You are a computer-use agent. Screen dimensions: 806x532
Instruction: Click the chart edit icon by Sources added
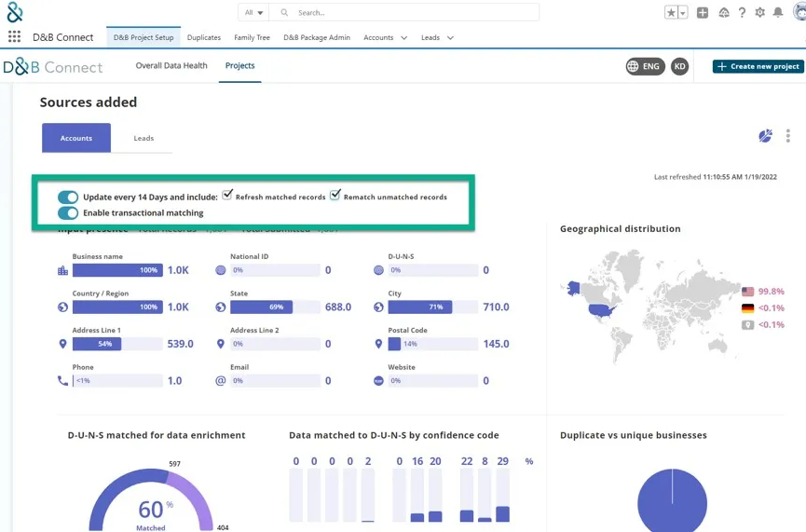tap(765, 136)
